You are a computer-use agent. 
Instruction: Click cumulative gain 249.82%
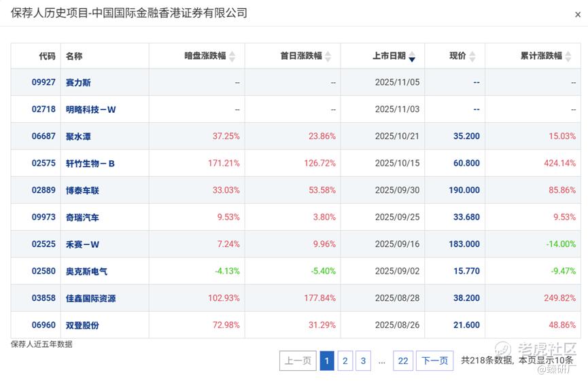560,298
